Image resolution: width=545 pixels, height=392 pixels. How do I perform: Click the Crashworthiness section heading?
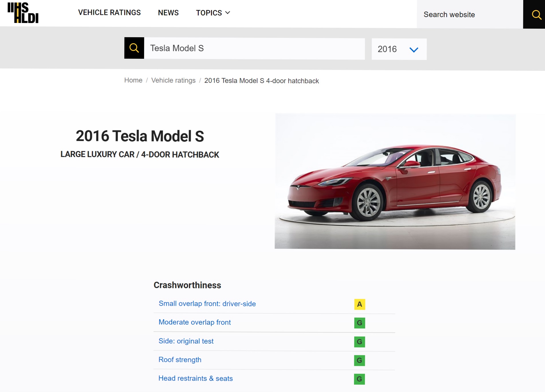tap(187, 285)
